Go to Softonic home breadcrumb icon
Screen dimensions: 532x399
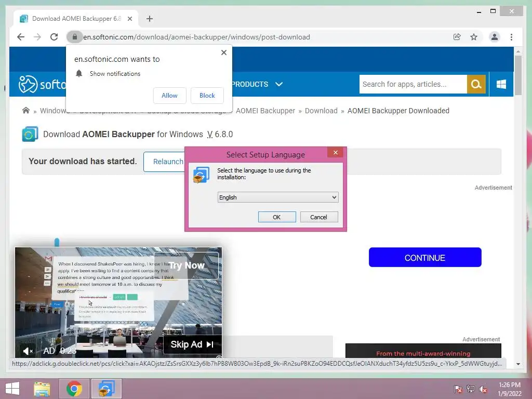[x=26, y=111]
